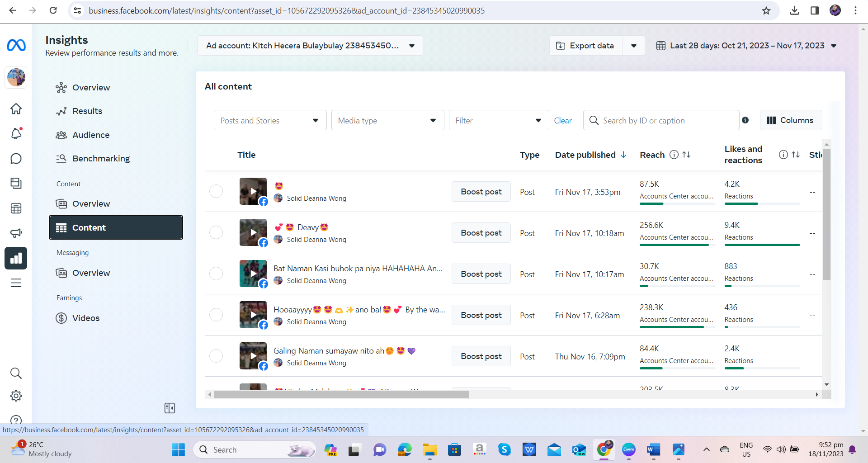Open File Explorer from the taskbar
The height and width of the screenshot is (463, 868).
429,450
